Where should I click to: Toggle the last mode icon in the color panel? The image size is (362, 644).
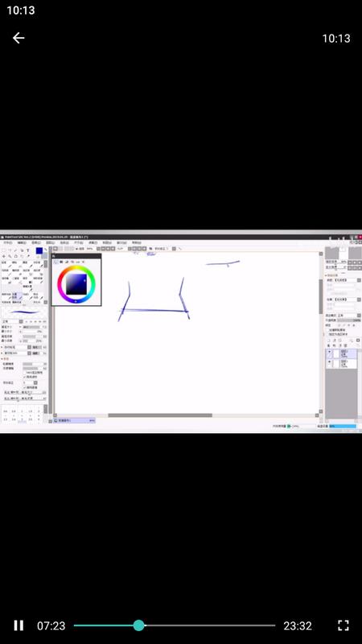(x=84, y=262)
